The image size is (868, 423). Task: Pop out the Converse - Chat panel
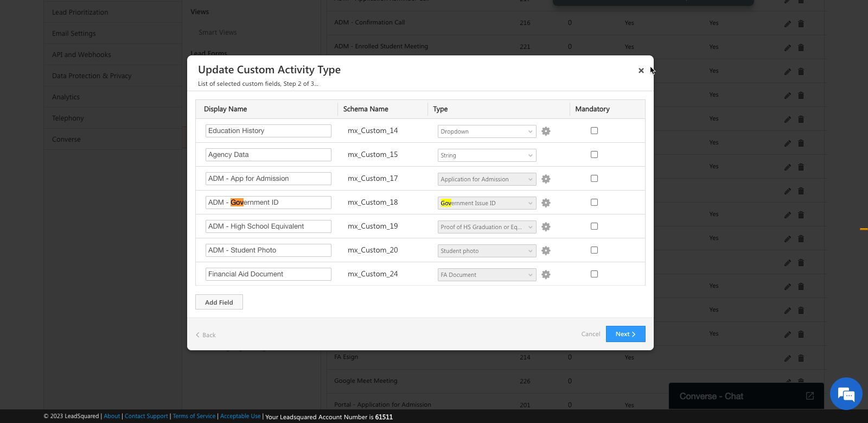pos(809,396)
